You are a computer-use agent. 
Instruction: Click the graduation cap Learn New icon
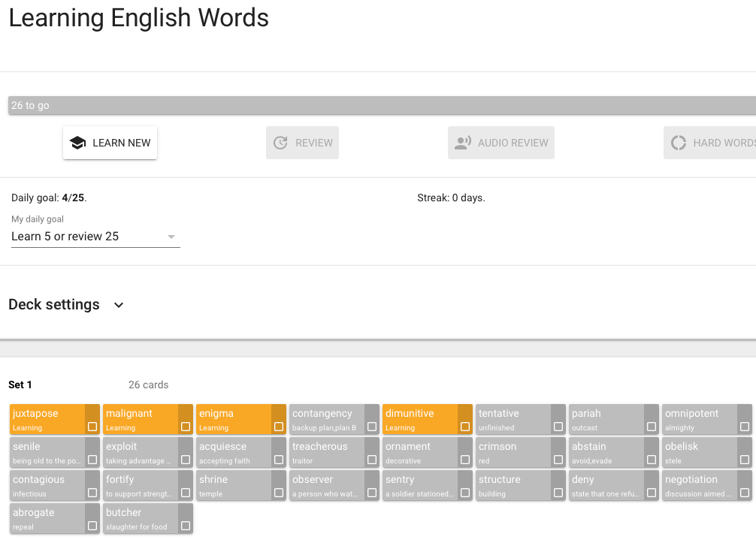pos(77,143)
